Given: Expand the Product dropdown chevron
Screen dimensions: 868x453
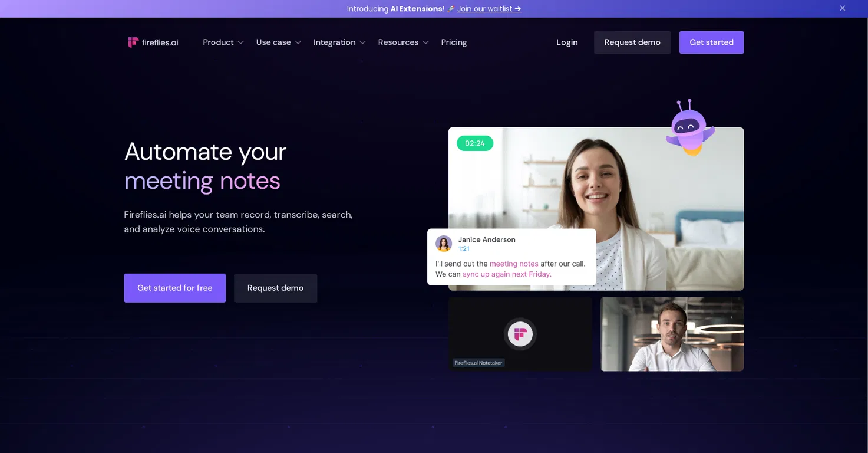Looking at the screenshot, I should (241, 42).
